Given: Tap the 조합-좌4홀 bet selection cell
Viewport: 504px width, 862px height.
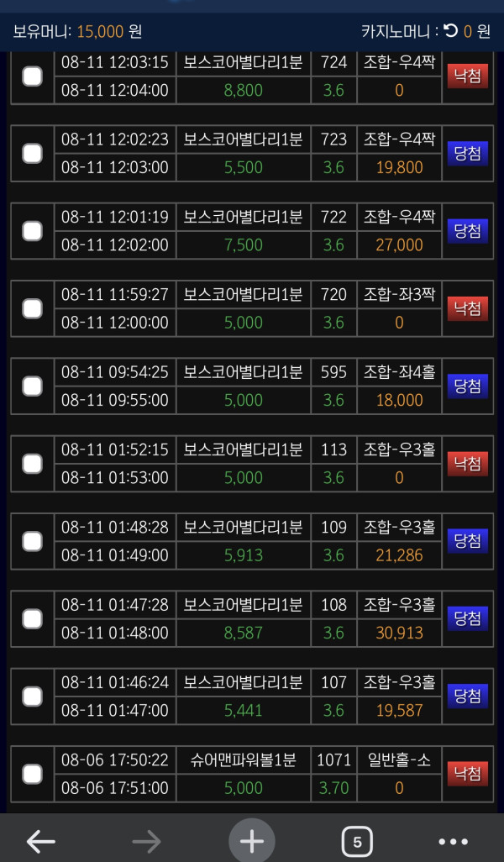Looking at the screenshot, I should [x=399, y=372].
